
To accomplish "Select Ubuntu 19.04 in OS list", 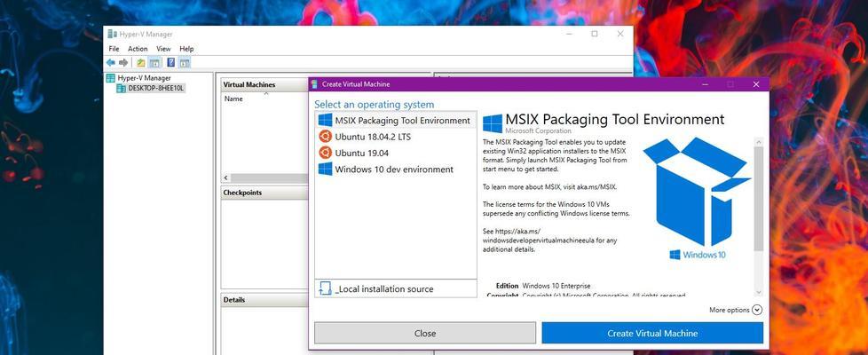I will [395, 153].
